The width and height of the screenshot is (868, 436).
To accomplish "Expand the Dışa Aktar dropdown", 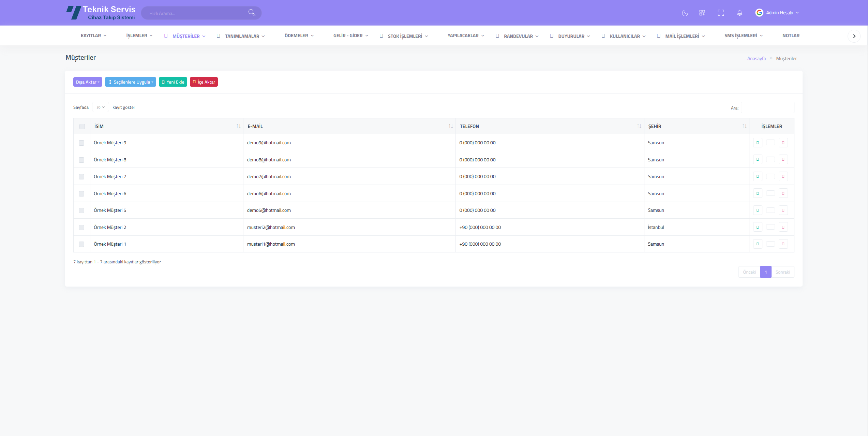I will pyautogui.click(x=88, y=82).
